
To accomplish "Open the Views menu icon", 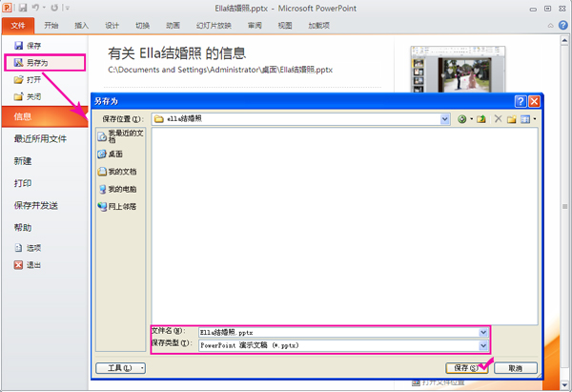I will 525,119.
